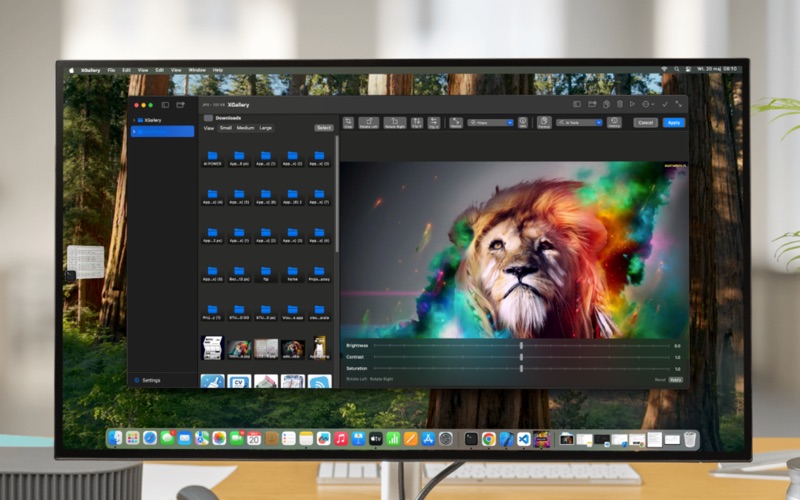Click the Rotate Right toolbar icon button
The height and width of the screenshot is (500, 800).
point(395,122)
